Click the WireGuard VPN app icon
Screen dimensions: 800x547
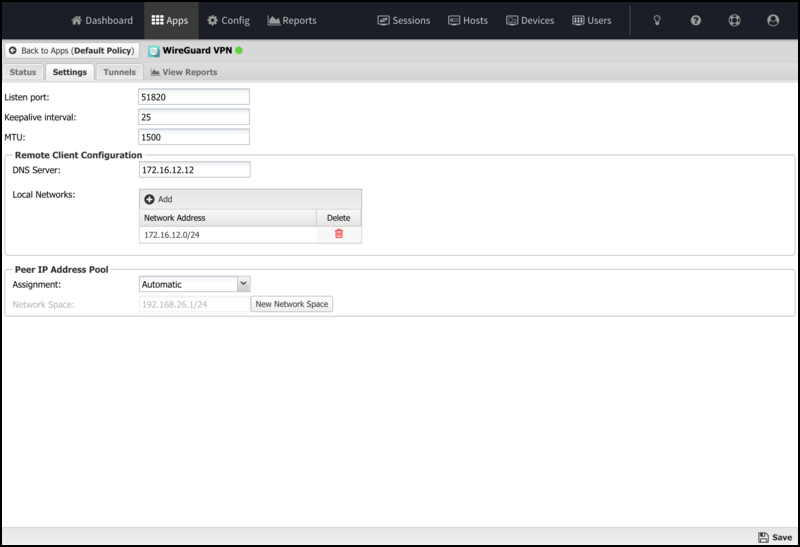coord(154,51)
